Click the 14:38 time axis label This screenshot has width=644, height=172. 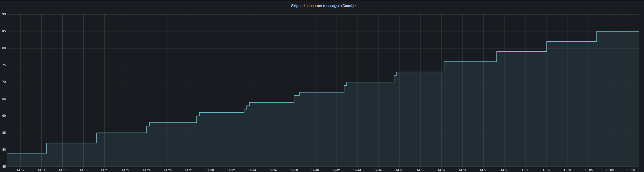click(x=294, y=170)
